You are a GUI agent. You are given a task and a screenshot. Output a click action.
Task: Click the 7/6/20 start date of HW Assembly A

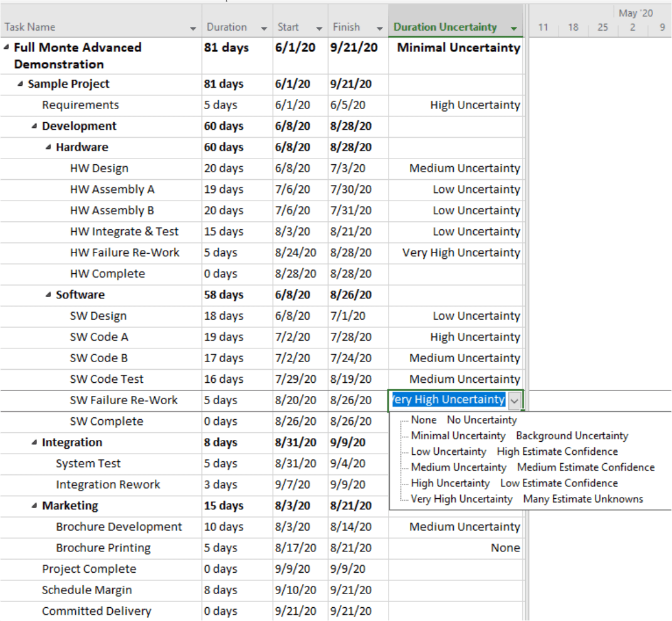tap(292, 189)
